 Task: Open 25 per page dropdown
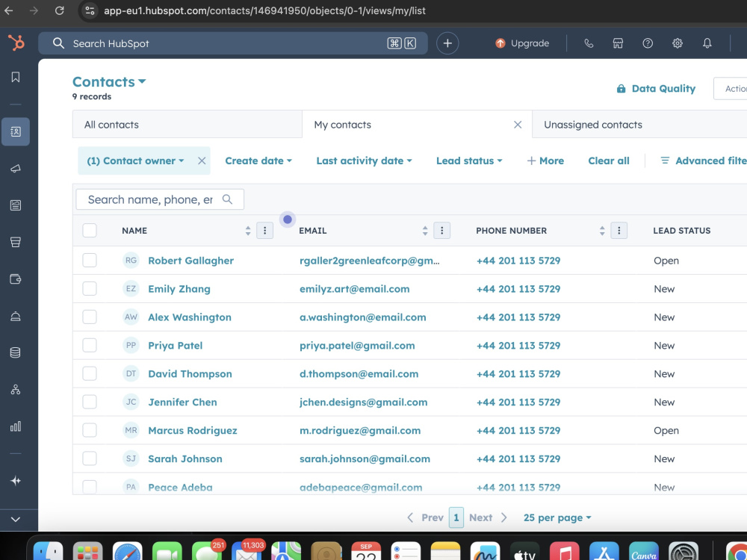[x=557, y=517]
